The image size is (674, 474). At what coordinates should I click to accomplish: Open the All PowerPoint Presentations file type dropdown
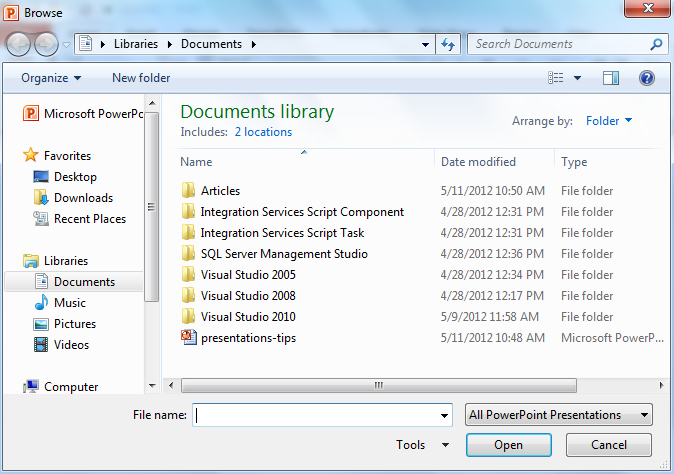tap(558, 415)
